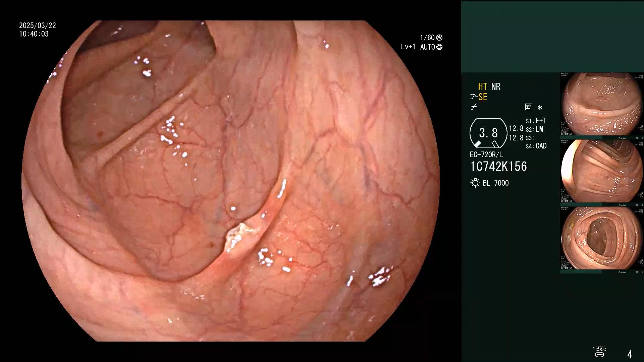This screenshot has height=362, width=644.
Task: Toggle the yellow SE enhancement indicator
Action: coord(483,97)
